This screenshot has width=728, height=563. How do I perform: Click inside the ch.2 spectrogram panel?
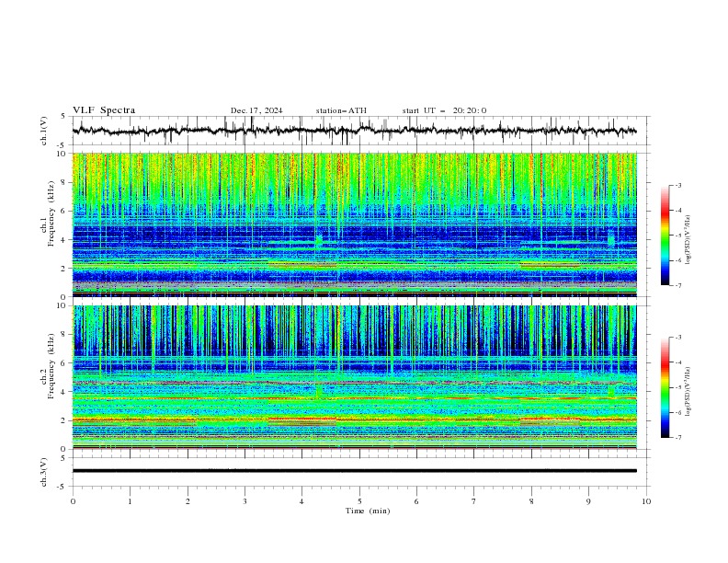[354, 377]
